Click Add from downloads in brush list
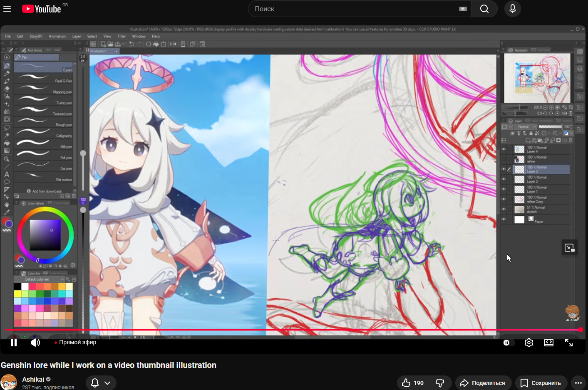The image size is (588, 390). (x=44, y=191)
